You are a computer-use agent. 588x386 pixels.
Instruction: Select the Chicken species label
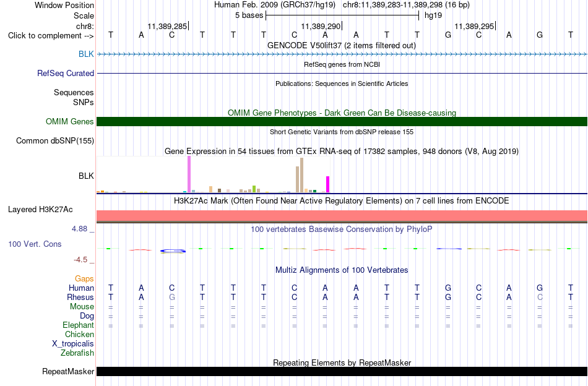point(79,334)
